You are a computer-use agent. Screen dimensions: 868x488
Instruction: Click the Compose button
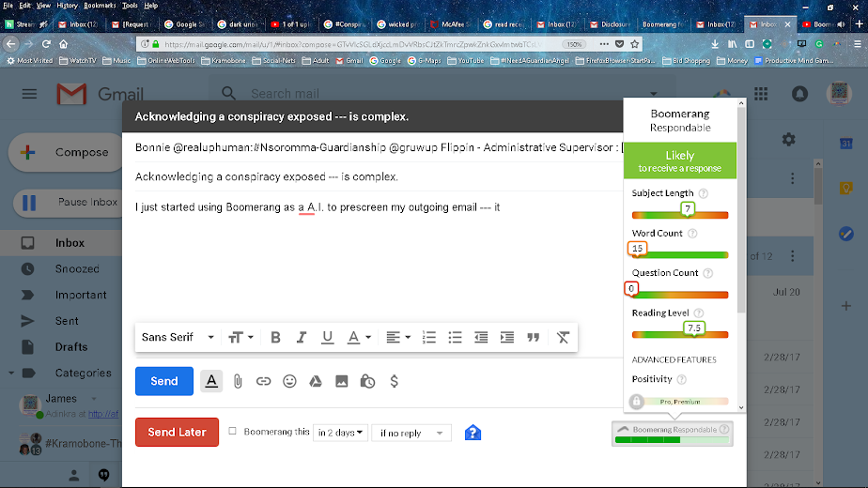66,152
